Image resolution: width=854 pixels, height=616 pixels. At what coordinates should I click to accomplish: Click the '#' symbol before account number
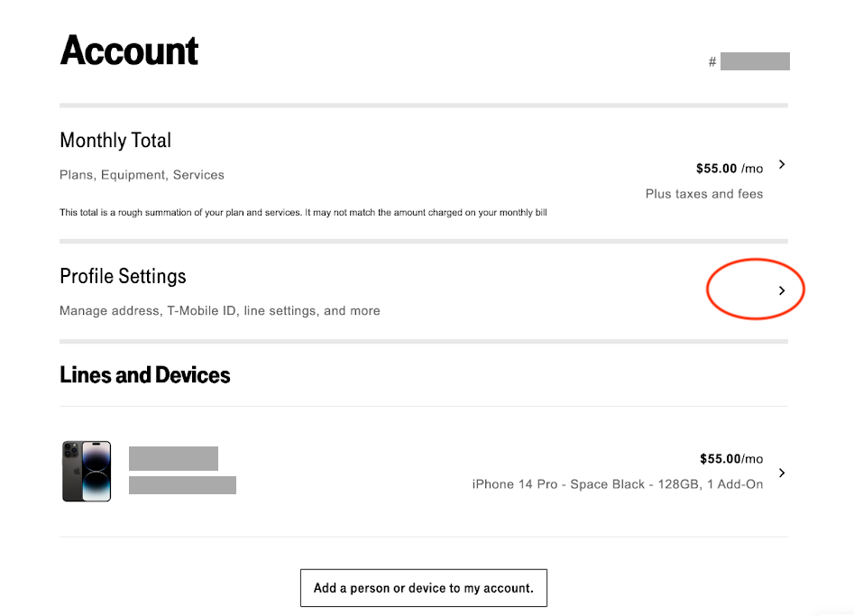[712, 62]
